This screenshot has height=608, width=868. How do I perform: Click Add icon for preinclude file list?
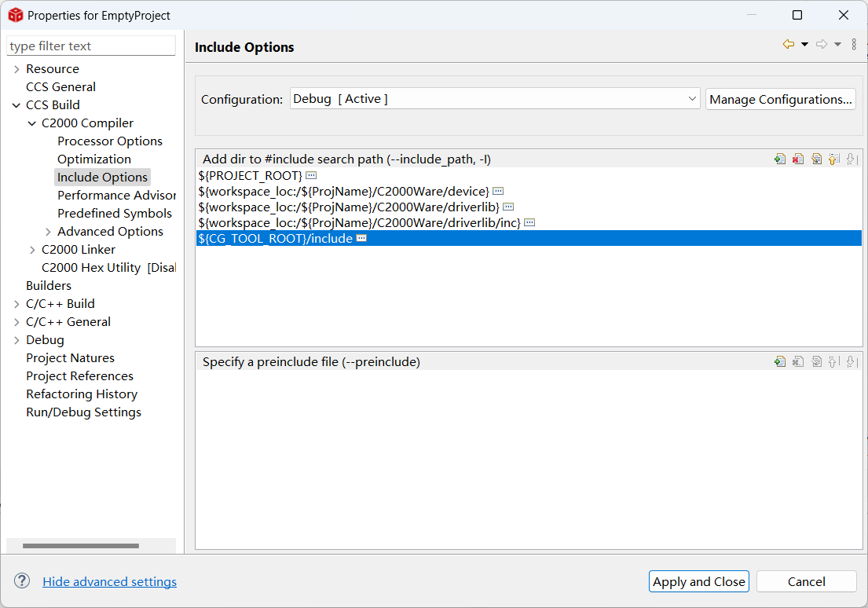[779, 362]
